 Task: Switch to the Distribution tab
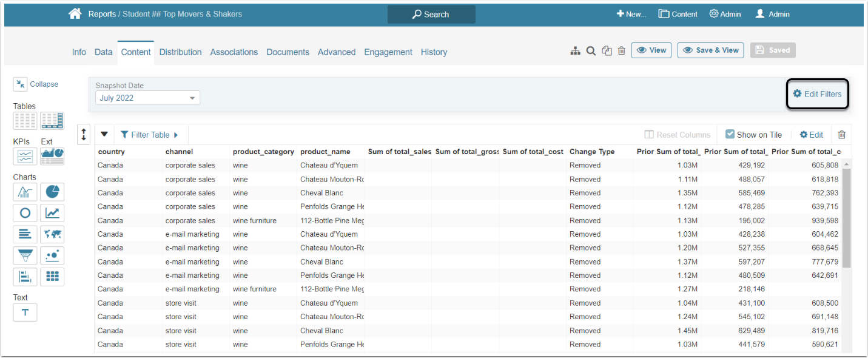click(x=180, y=52)
